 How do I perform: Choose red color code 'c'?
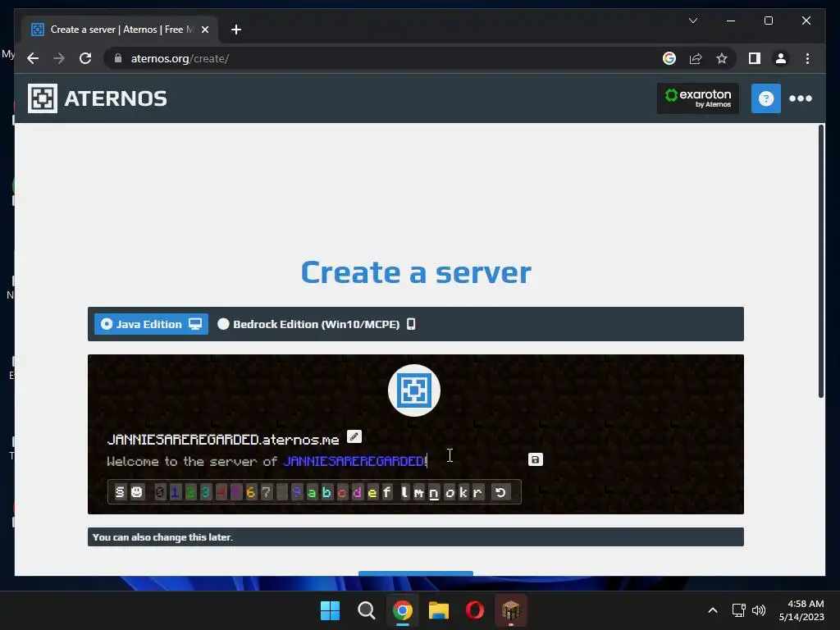point(342,492)
